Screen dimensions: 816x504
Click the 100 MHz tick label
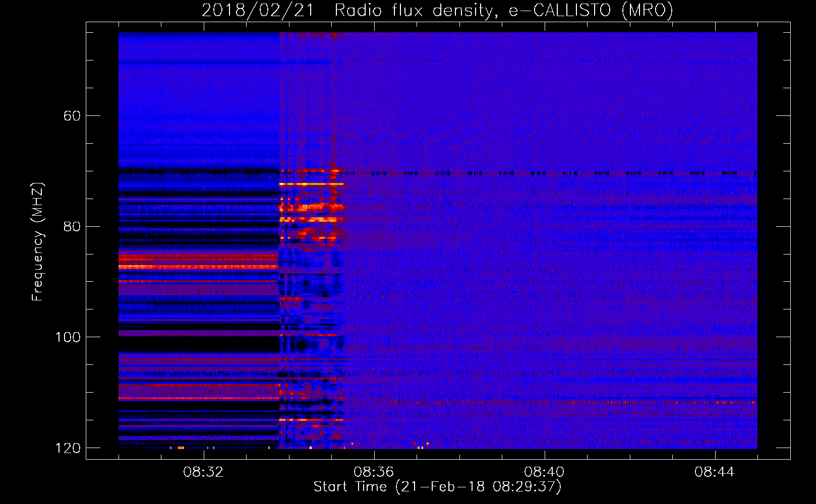click(67, 337)
